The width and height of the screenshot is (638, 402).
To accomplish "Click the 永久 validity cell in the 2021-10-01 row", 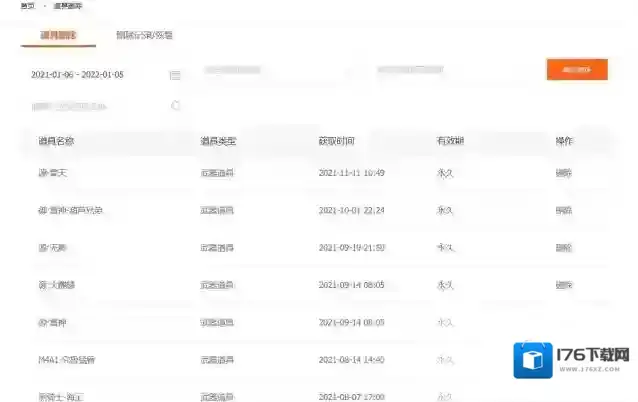I will 445,210.
